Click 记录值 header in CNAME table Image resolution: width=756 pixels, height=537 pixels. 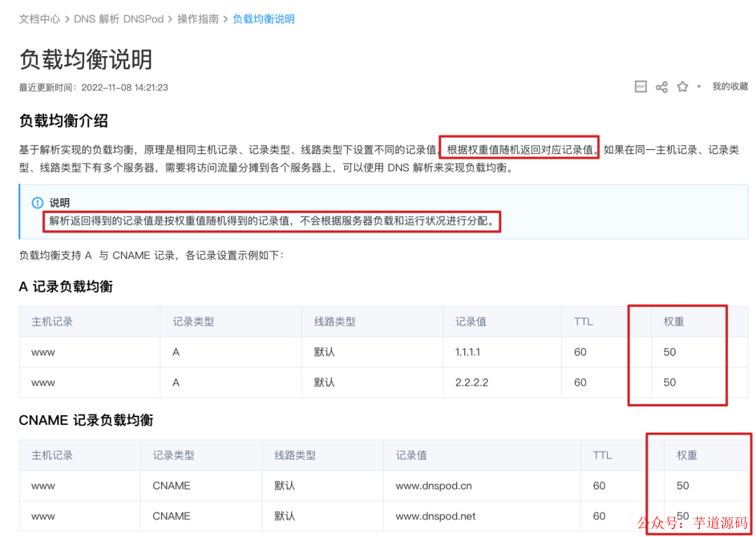(412, 455)
